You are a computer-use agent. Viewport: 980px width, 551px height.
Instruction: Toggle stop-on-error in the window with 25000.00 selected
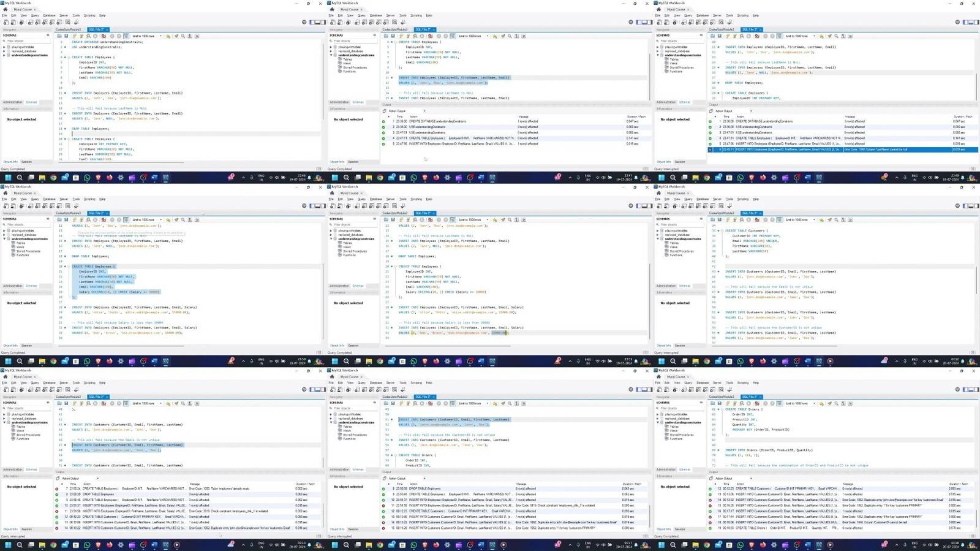tap(430, 219)
